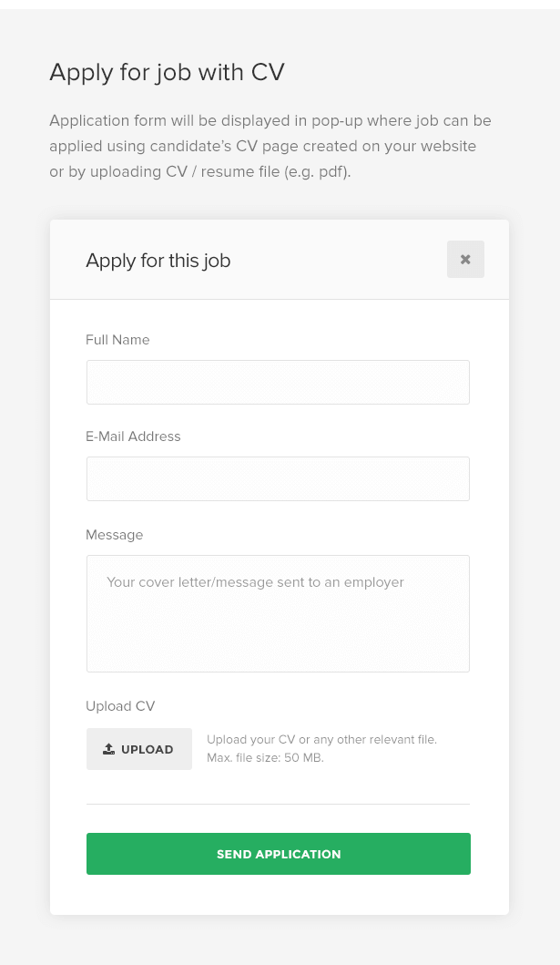Focus the Full Name input field
Screen dimensions: 560x965
[x=278, y=382]
